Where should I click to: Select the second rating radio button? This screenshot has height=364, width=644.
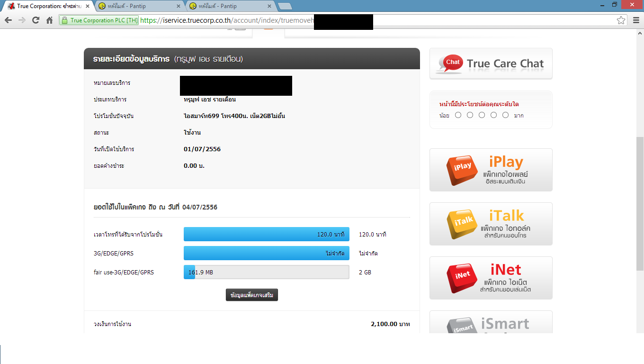pos(470,115)
